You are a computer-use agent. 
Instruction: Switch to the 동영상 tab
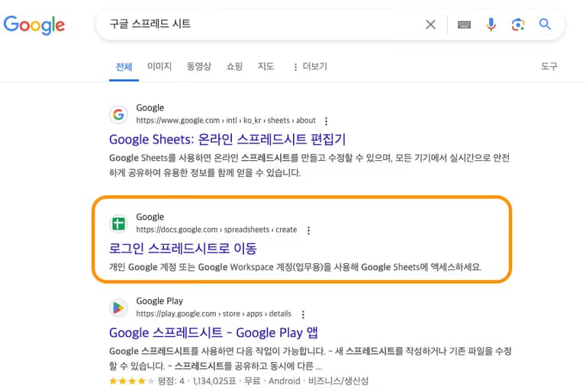point(198,66)
